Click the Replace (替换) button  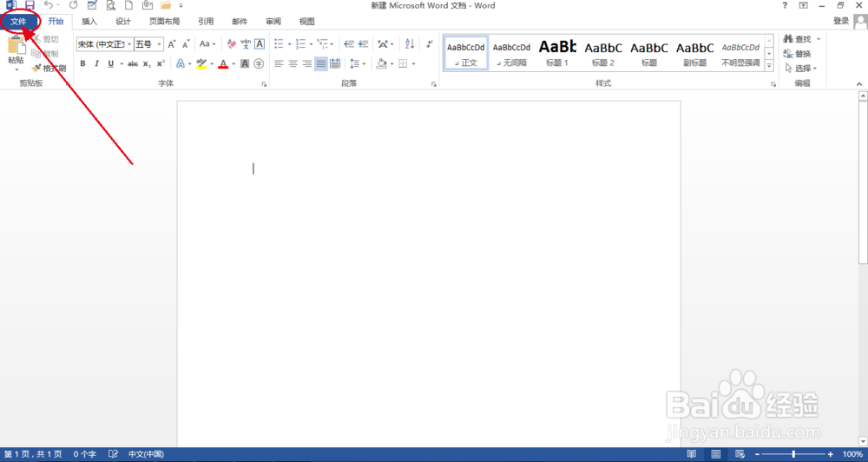(x=797, y=54)
